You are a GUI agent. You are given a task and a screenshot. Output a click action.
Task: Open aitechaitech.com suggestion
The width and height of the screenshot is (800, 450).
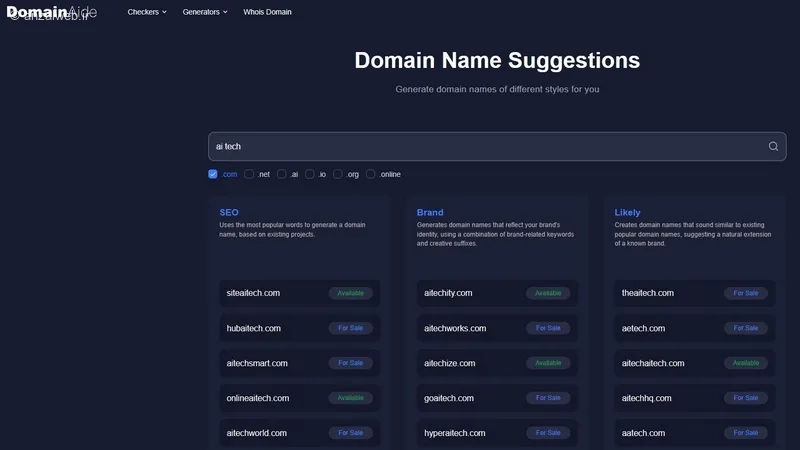click(653, 363)
